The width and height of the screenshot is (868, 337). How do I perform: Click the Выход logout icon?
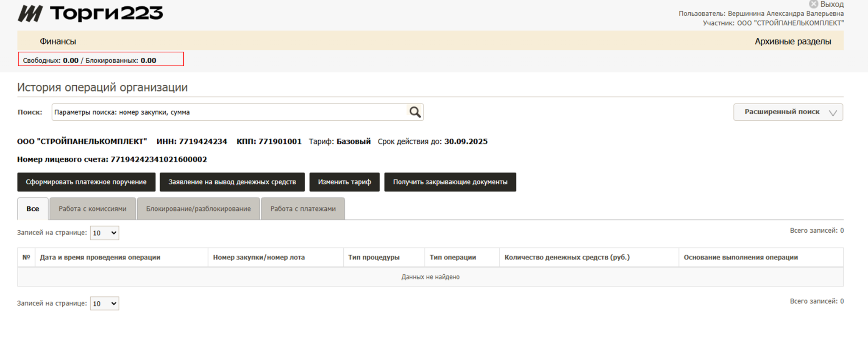[x=813, y=4]
